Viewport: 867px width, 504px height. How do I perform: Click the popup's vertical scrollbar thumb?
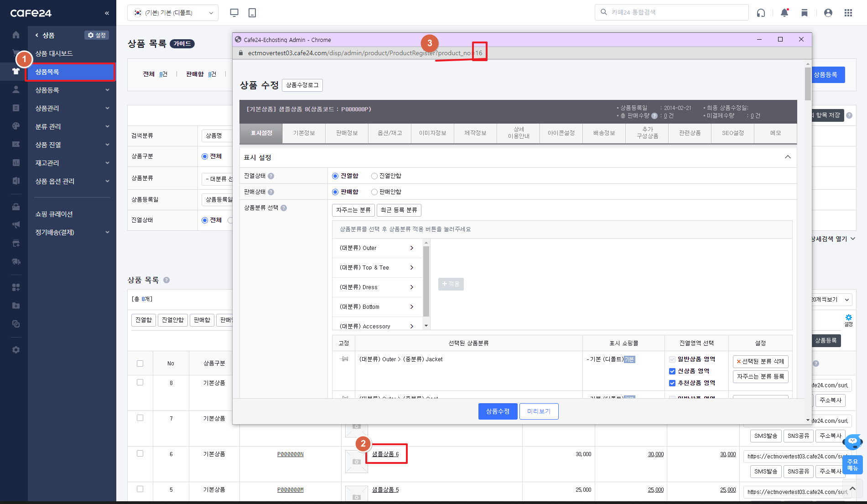pyautogui.click(x=808, y=83)
